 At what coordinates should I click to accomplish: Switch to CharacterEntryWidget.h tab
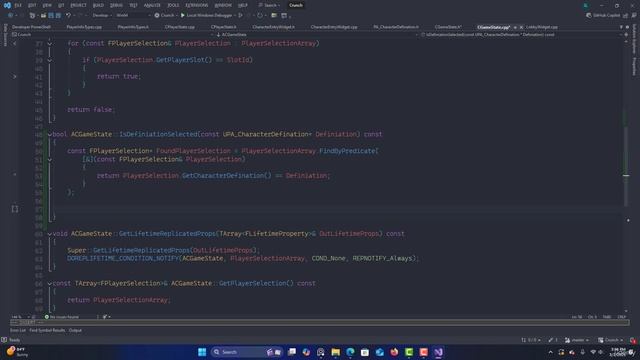tap(273, 27)
